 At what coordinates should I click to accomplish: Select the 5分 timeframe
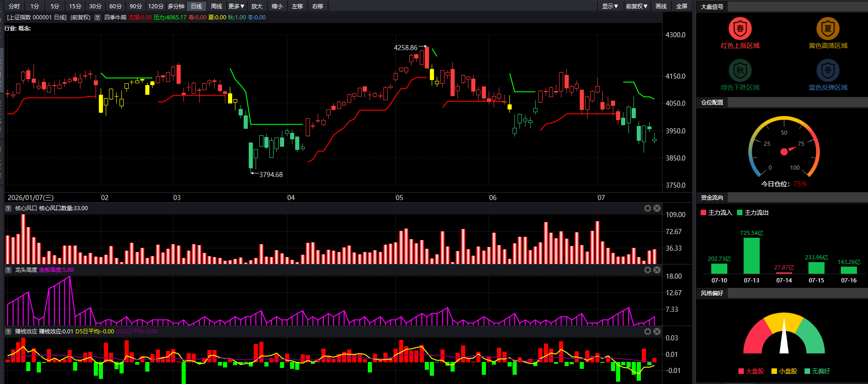pos(55,6)
